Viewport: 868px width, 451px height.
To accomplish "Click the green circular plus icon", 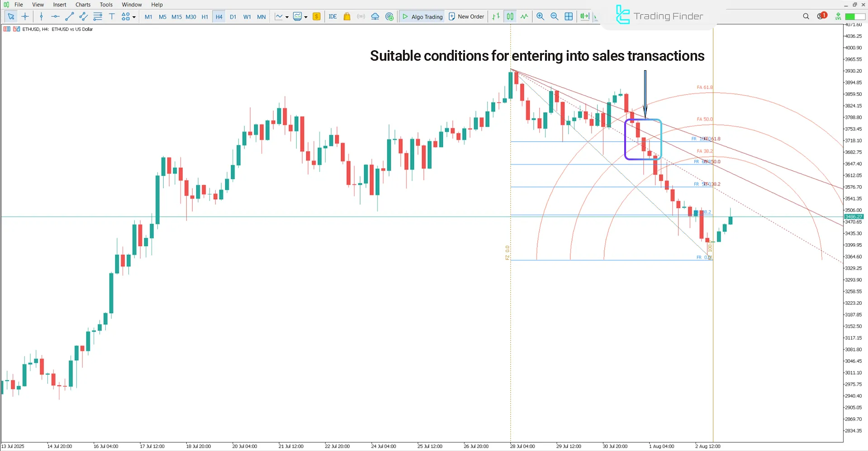I will pos(389,17).
